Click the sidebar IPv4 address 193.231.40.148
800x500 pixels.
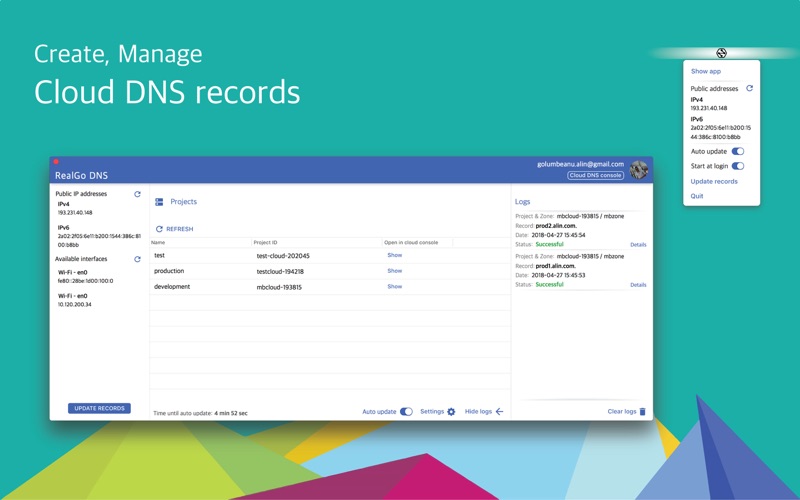coord(74,213)
